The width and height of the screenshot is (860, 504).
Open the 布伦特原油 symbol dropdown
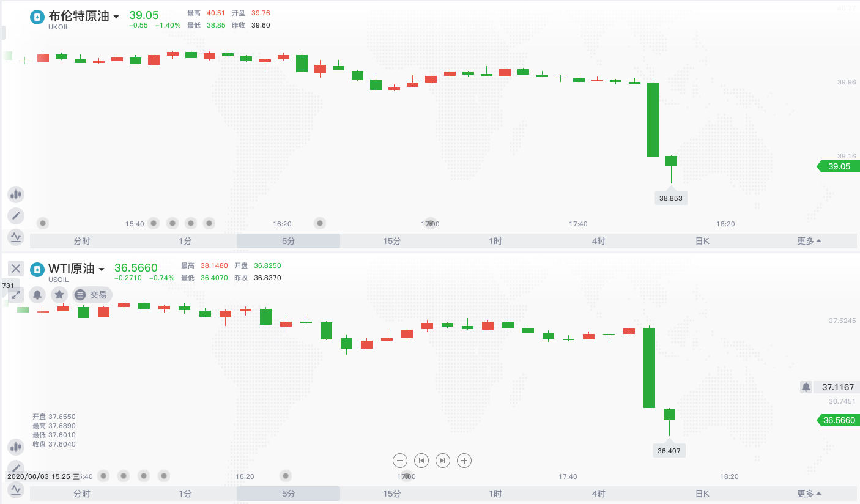click(116, 17)
